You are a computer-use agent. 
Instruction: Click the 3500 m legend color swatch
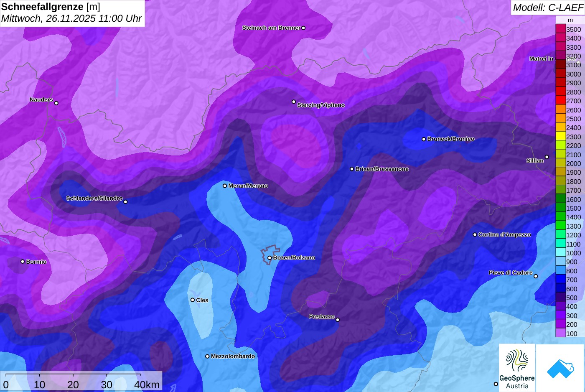[561, 29]
